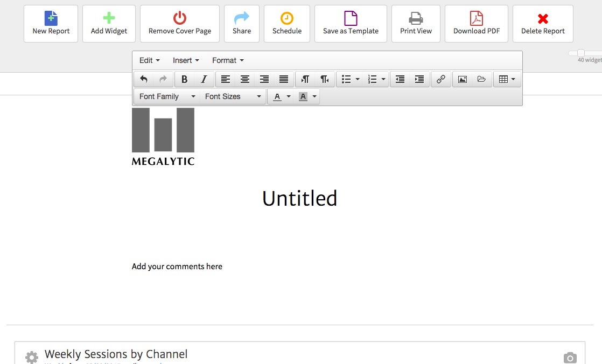Open the Font Family dropdown
Viewport: 602px width, 364px height.
click(166, 96)
